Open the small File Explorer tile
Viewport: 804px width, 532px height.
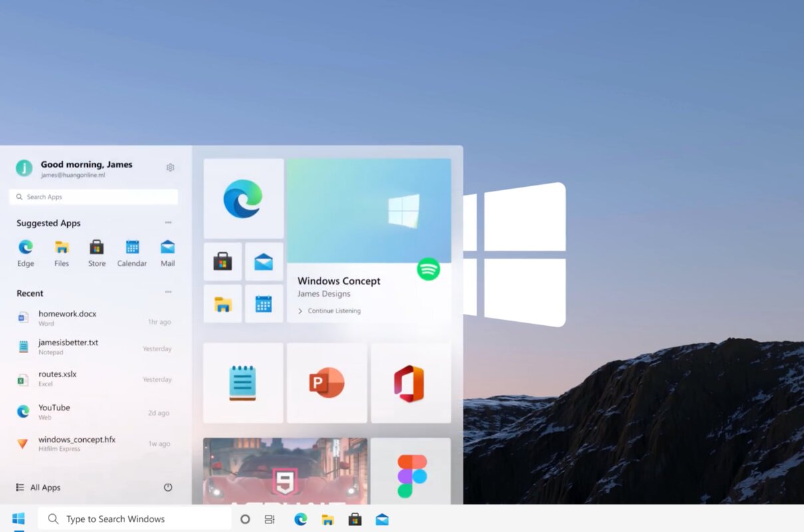223,304
